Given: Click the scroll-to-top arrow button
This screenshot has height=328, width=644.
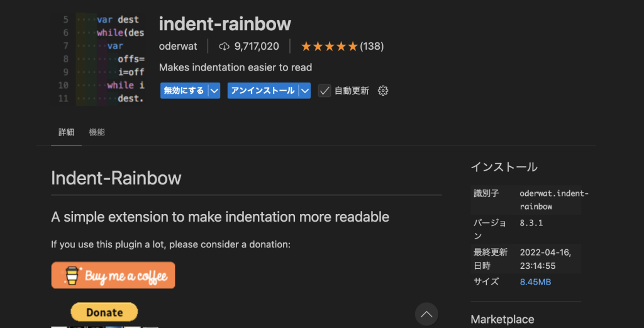Looking at the screenshot, I should click(x=426, y=314).
